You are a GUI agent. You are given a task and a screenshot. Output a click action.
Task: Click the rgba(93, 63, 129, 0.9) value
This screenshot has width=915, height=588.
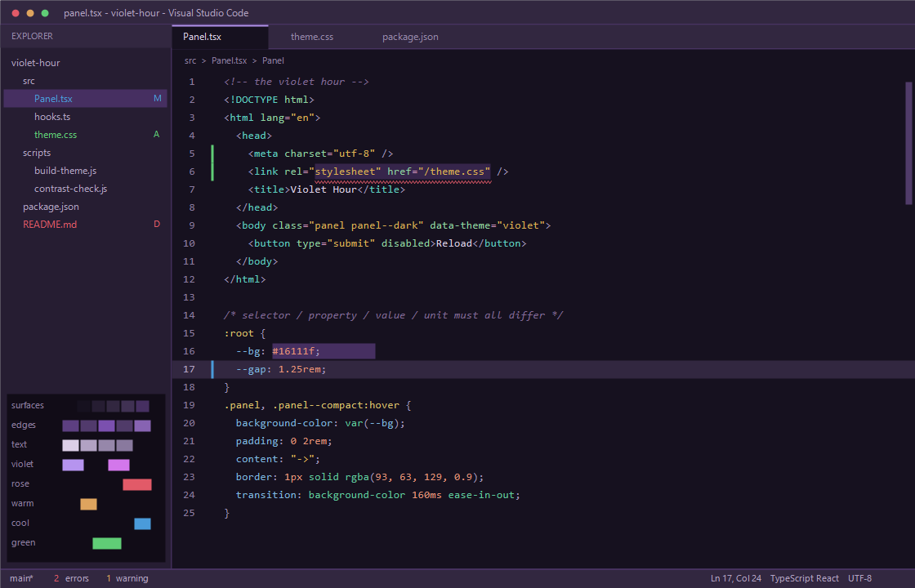pyautogui.click(x=412, y=477)
